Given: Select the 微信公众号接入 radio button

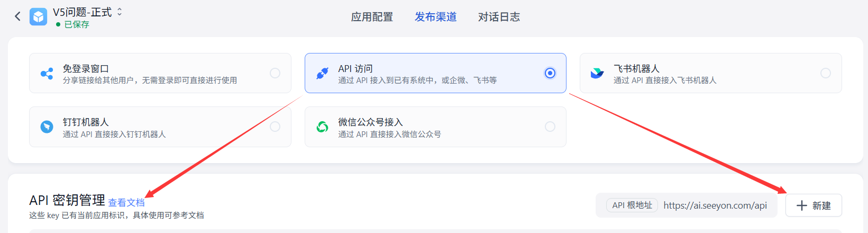Looking at the screenshot, I should tap(550, 127).
